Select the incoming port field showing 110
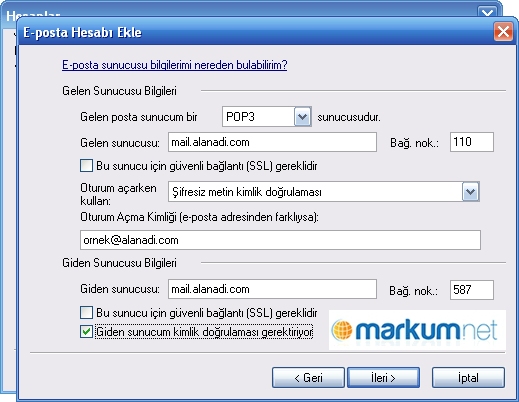This screenshot has height=402, width=519. click(472, 142)
